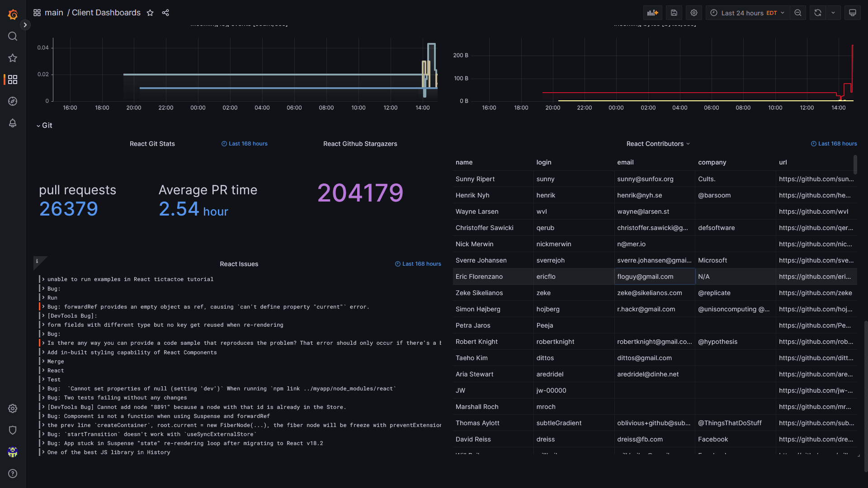The width and height of the screenshot is (868, 488).
Task: Expand the sidebar with arrow toggle
Action: pos(25,25)
